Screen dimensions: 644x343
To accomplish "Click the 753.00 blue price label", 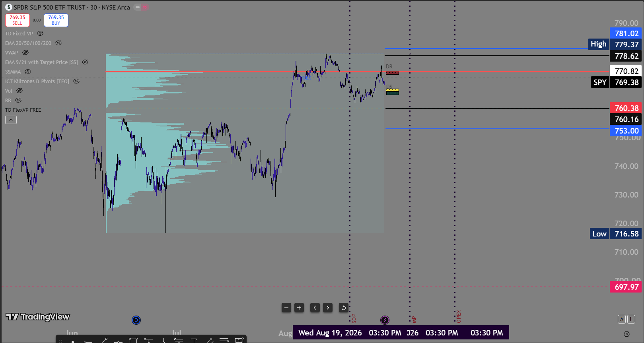I will click(x=626, y=131).
